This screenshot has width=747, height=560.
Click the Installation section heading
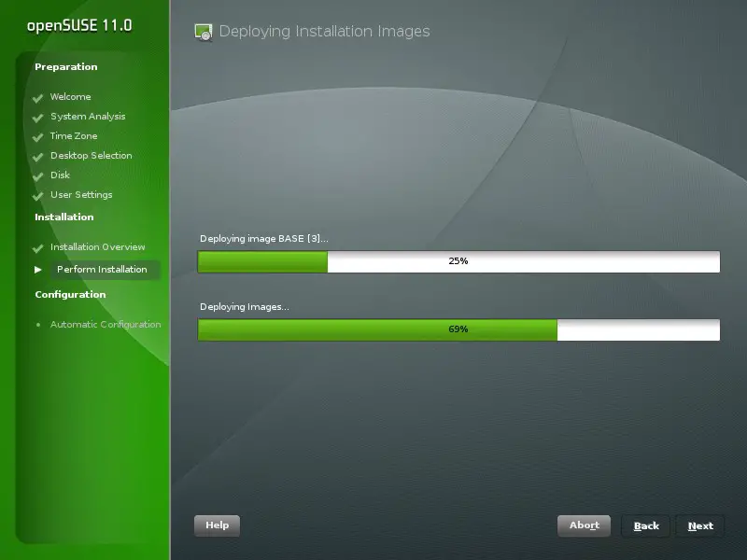tap(64, 217)
